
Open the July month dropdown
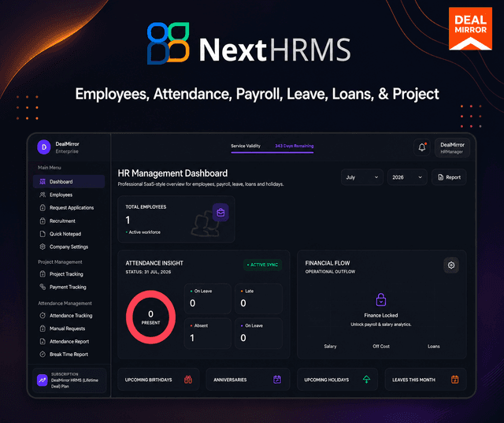[362, 177]
